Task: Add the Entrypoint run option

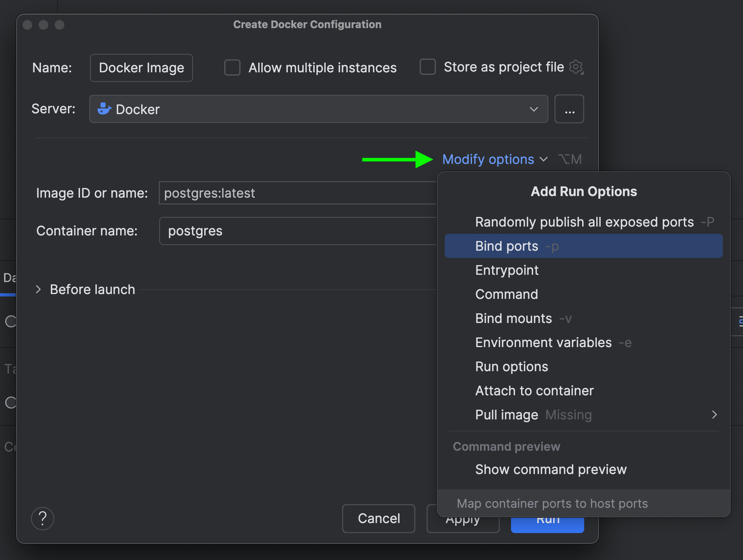Action: pyautogui.click(x=507, y=270)
